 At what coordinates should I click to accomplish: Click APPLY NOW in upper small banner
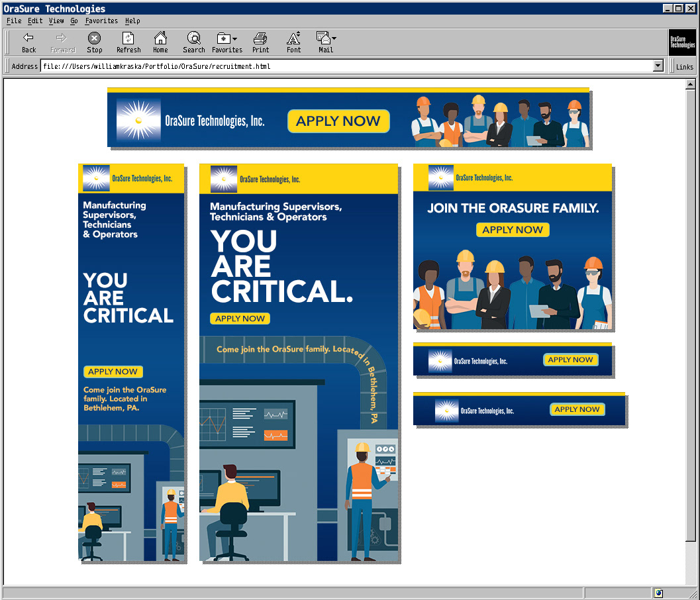coord(570,360)
